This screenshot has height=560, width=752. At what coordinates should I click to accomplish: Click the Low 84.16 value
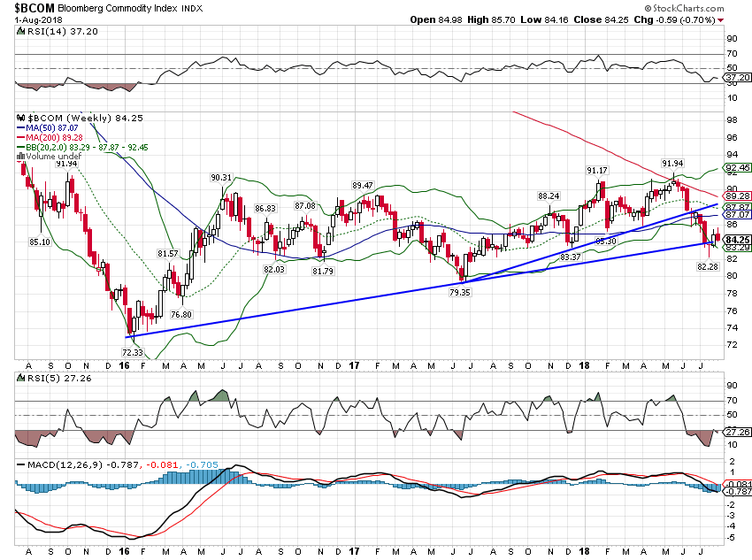(x=544, y=20)
